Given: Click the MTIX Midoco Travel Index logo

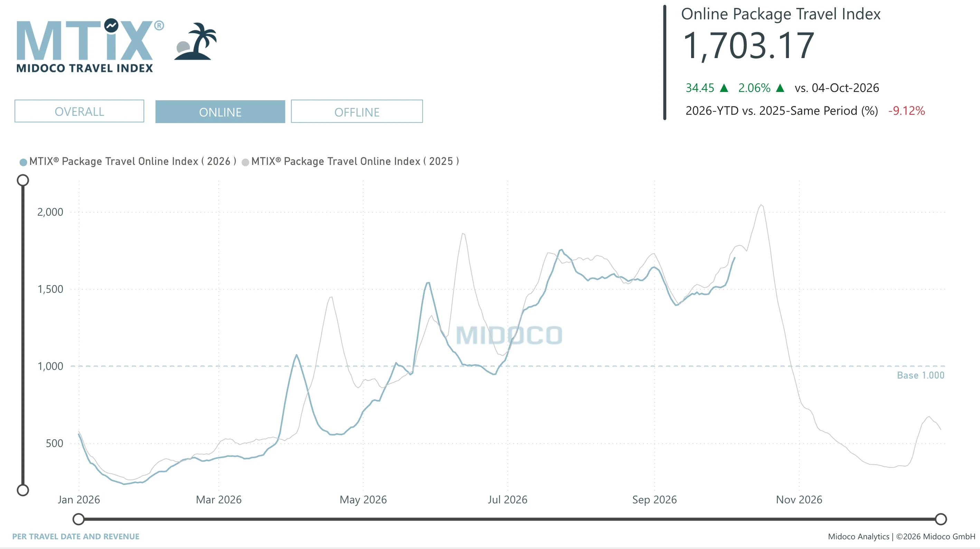Looking at the screenshot, I should (x=90, y=45).
